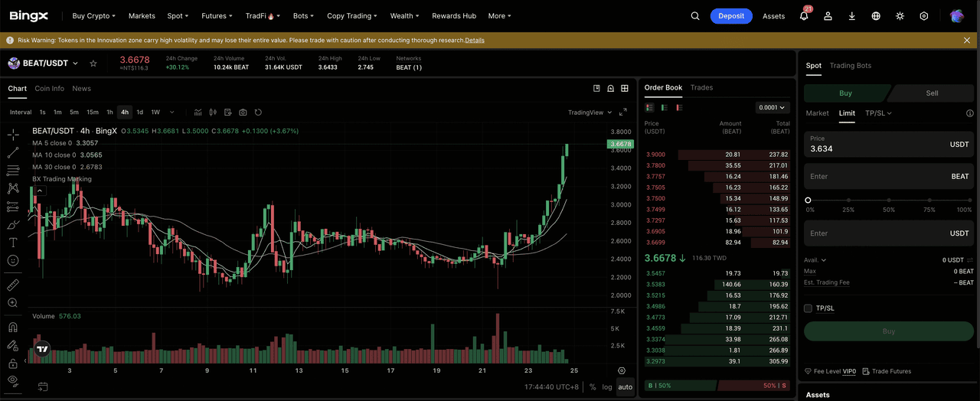980x401 pixels.
Task: Add BEAT/USDT to favorites star
Action: point(93,64)
